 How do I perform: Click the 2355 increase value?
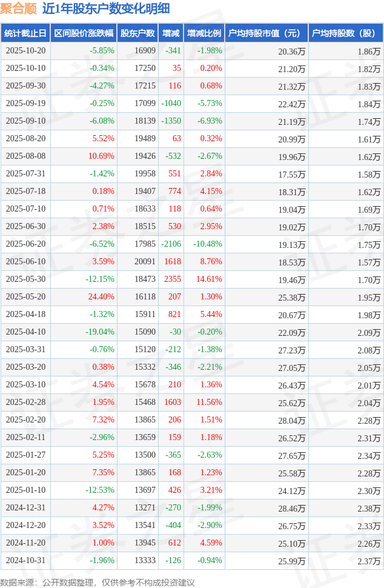point(172,279)
